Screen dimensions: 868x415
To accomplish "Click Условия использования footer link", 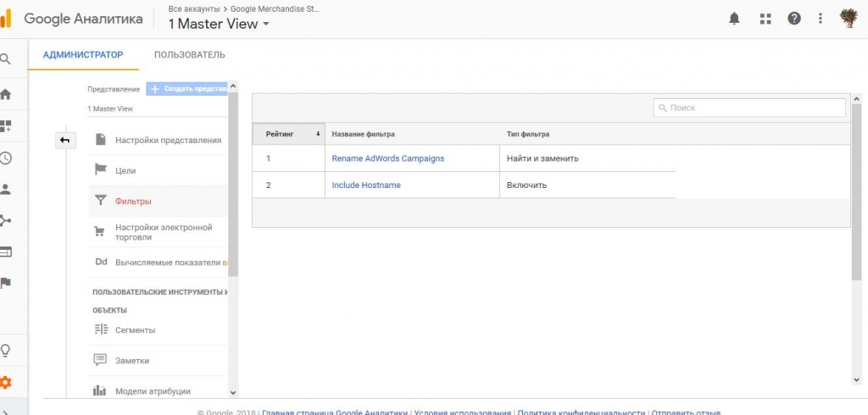I will coord(462,412).
